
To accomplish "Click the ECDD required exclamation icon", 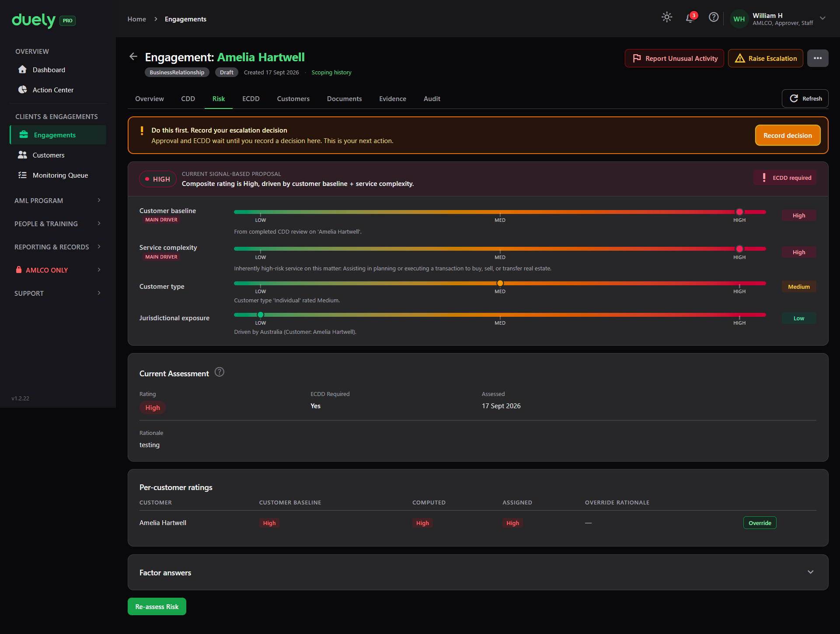I will click(764, 178).
